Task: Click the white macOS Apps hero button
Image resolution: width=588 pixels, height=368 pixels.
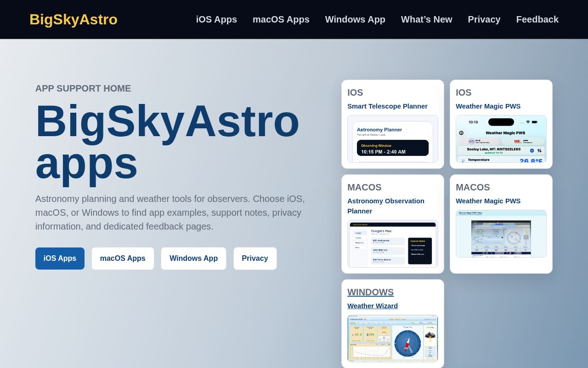Action: pyautogui.click(x=123, y=259)
